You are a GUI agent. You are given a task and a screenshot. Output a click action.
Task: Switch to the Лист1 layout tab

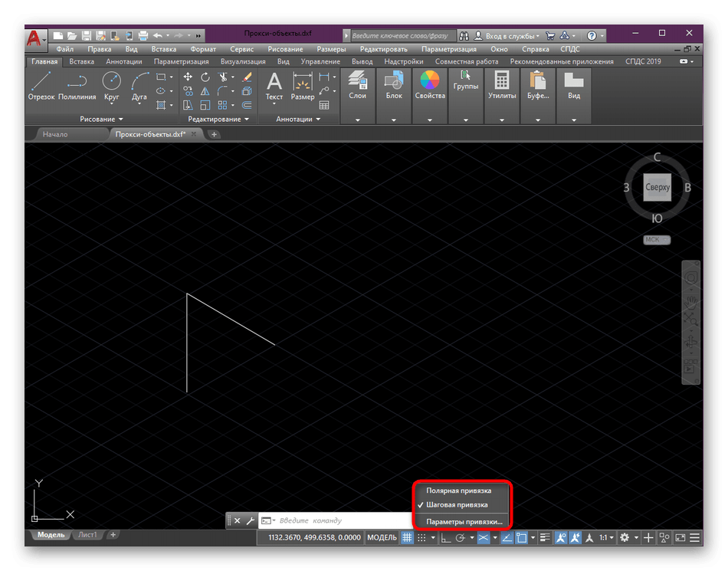(x=88, y=535)
